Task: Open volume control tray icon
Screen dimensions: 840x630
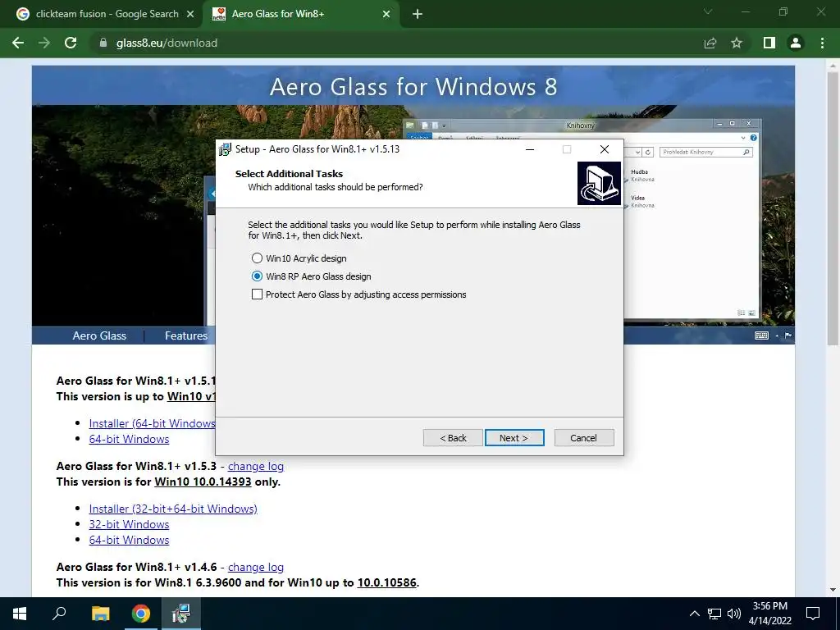Action: (x=734, y=614)
